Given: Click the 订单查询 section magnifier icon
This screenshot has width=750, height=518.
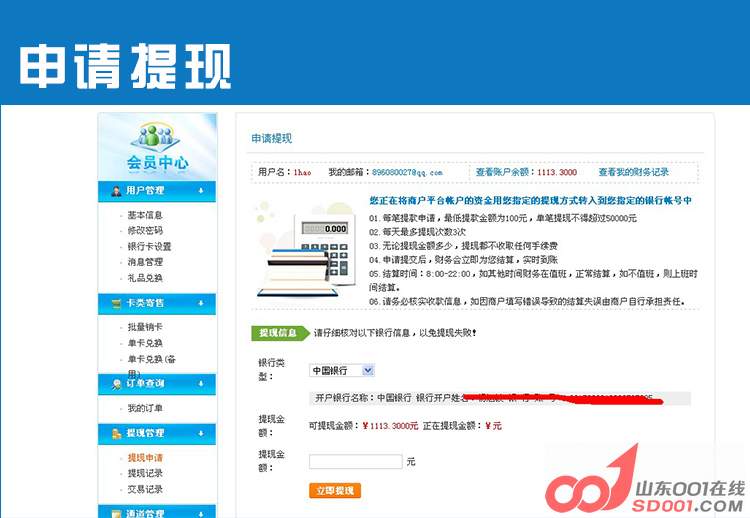Looking at the screenshot, I should [116, 383].
